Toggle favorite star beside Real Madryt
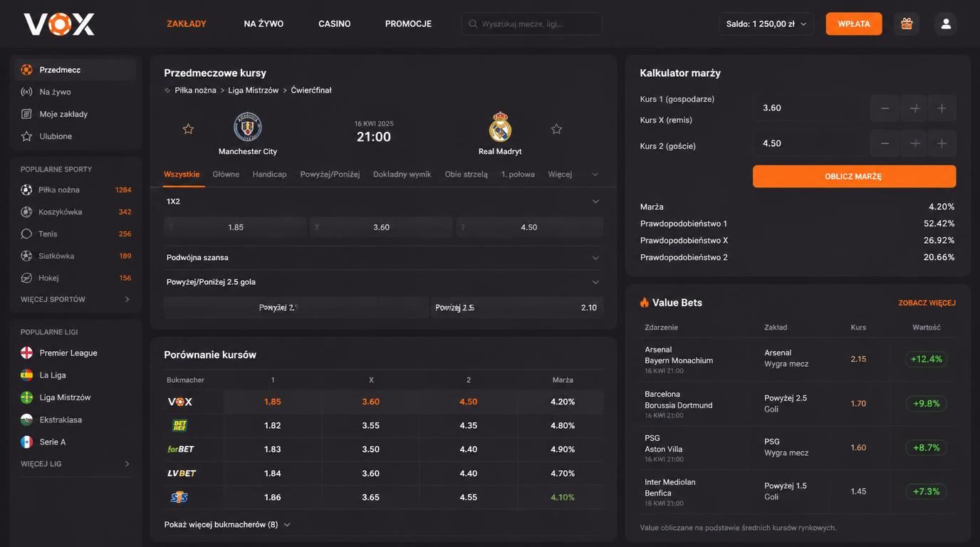980x547 pixels. coord(557,129)
